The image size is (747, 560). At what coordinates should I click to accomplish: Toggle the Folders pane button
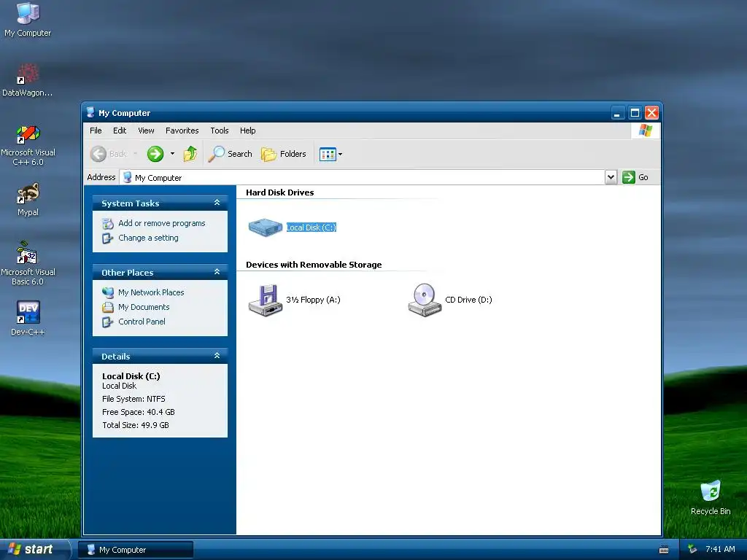click(284, 154)
